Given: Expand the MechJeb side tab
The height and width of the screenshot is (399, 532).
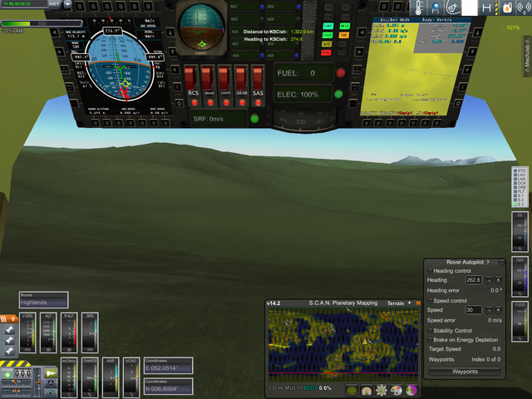Looking at the screenshot, I should click(526, 57).
